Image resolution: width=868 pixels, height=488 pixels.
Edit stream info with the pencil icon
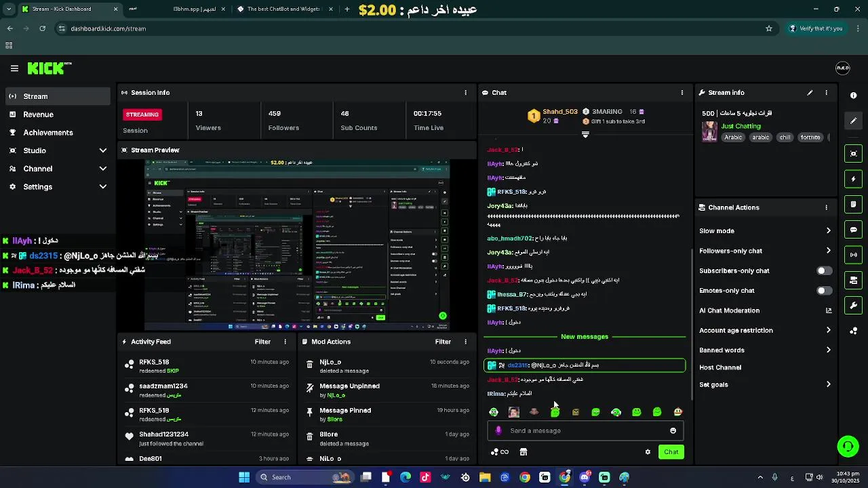coord(810,93)
